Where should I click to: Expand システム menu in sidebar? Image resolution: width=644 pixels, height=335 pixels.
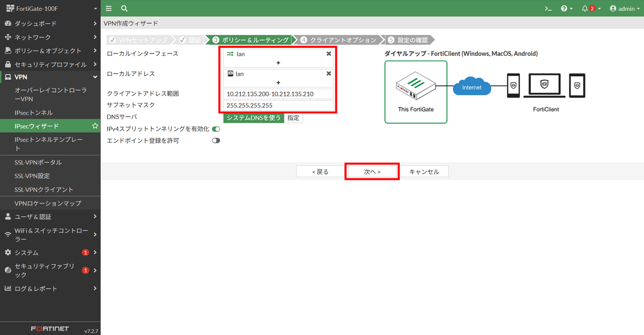click(x=50, y=252)
